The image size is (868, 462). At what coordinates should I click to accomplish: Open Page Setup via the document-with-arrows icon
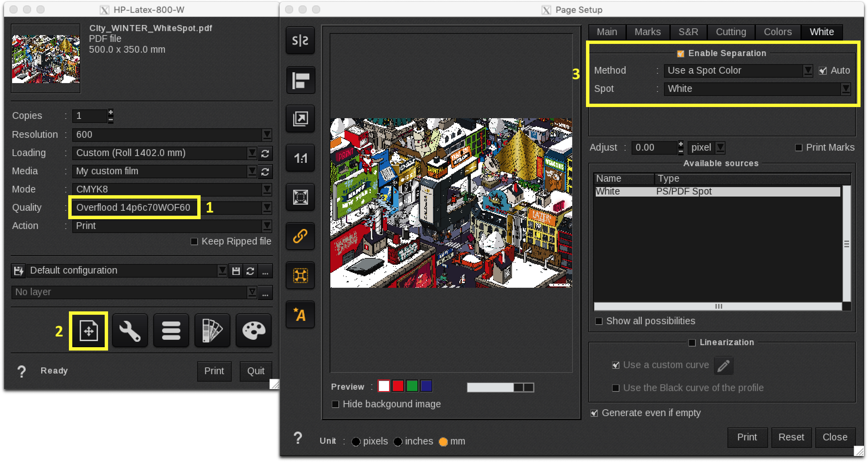tap(88, 330)
